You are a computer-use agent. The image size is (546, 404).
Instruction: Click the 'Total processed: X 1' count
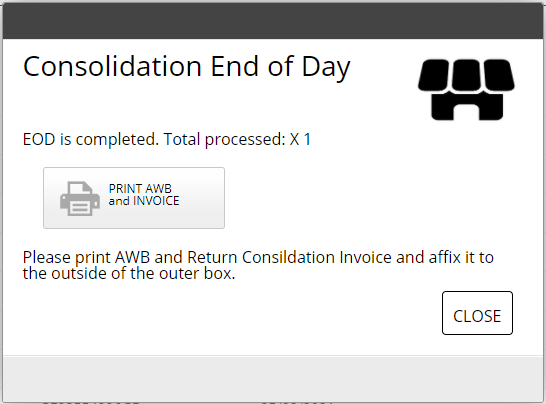pos(237,140)
